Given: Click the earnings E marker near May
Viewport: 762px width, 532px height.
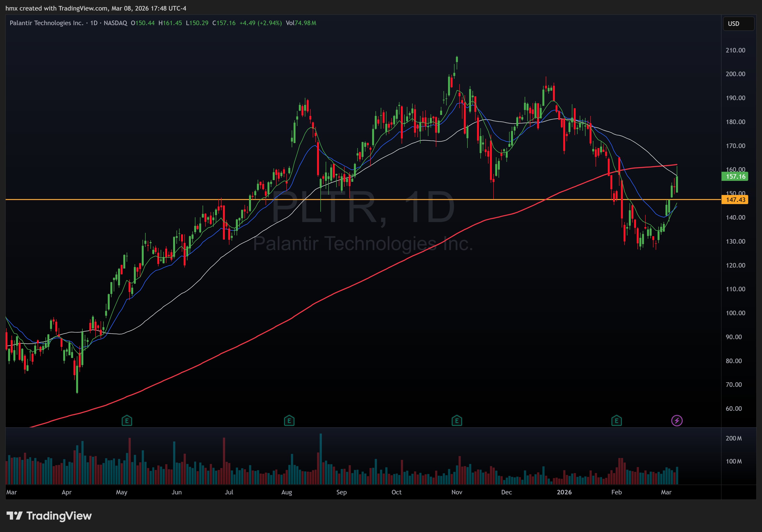Looking at the screenshot, I should pos(127,421).
